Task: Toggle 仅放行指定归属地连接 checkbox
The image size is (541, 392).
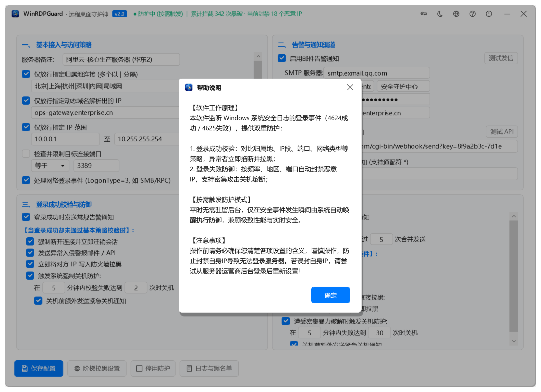Action: (x=26, y=74)
